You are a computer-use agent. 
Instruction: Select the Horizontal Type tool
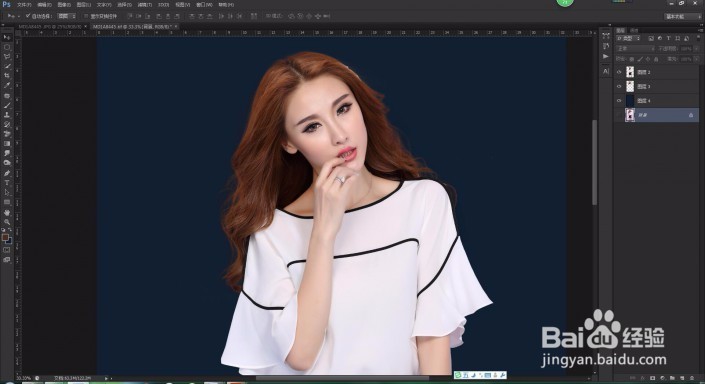(7, 183)
